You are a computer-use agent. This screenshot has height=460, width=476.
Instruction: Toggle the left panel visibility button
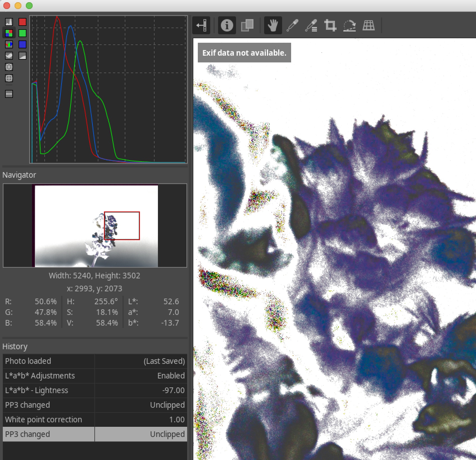pos(201,26)
